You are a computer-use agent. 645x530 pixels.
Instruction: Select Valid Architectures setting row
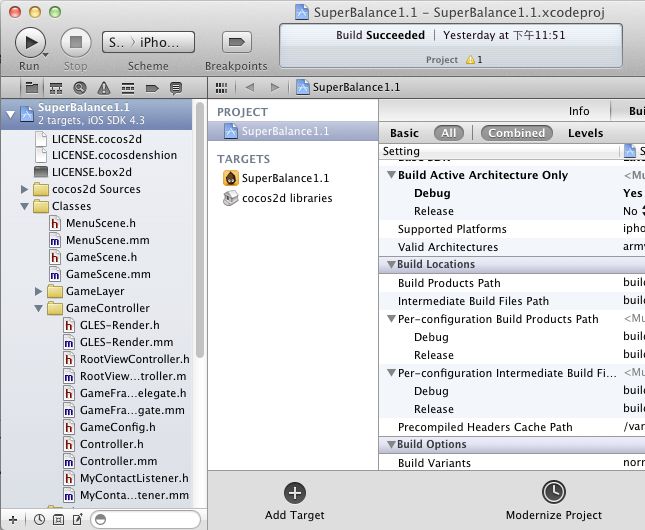click(512, 247)
